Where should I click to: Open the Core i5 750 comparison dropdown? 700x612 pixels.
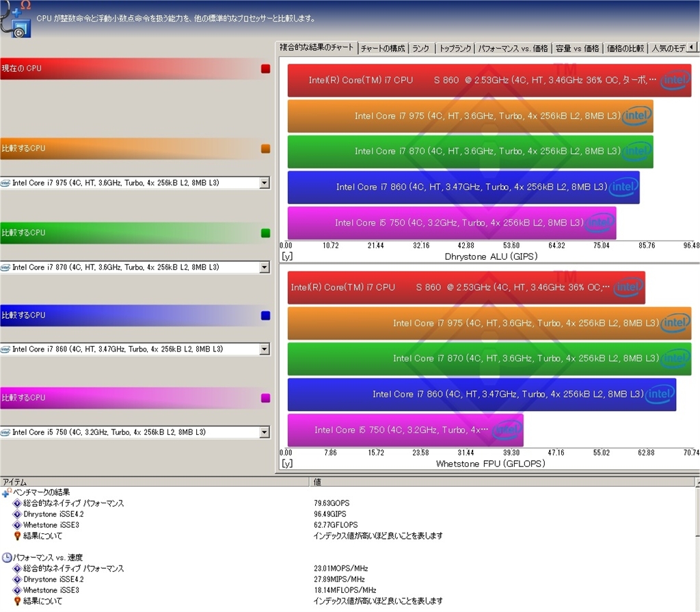tap(265, 432)
